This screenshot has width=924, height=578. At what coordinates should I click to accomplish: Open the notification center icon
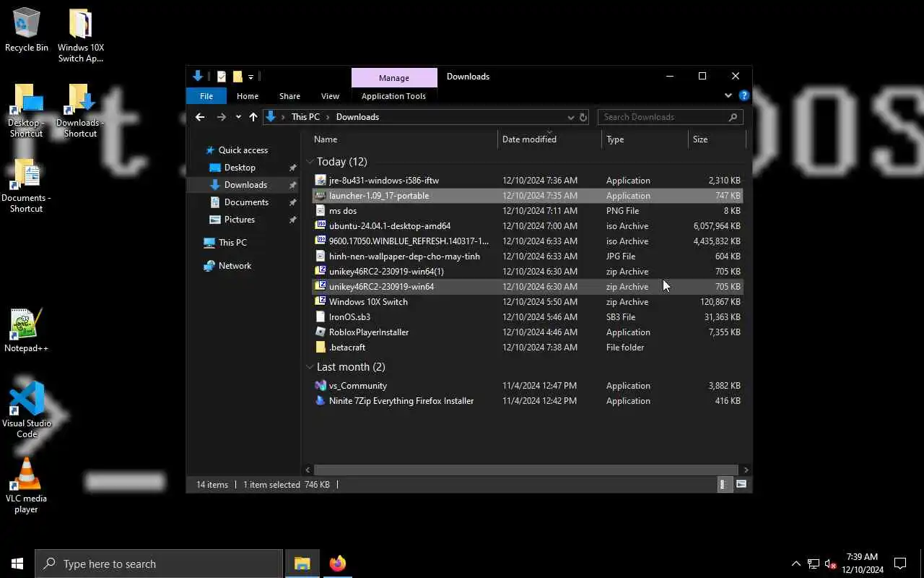pos(900,564)
